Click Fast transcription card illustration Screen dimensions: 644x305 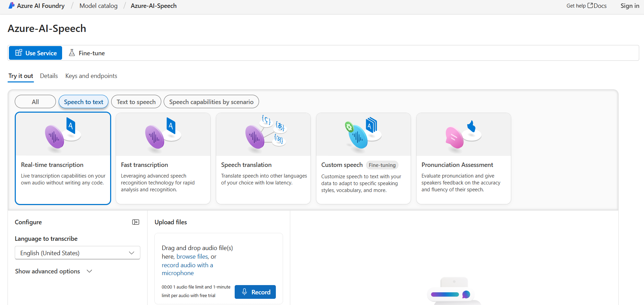tap(163, 135)
